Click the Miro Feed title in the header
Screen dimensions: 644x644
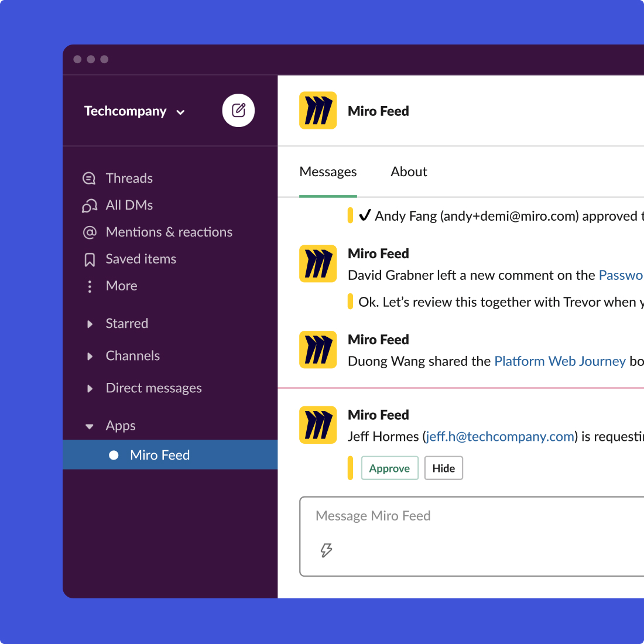tap(378, 111)
